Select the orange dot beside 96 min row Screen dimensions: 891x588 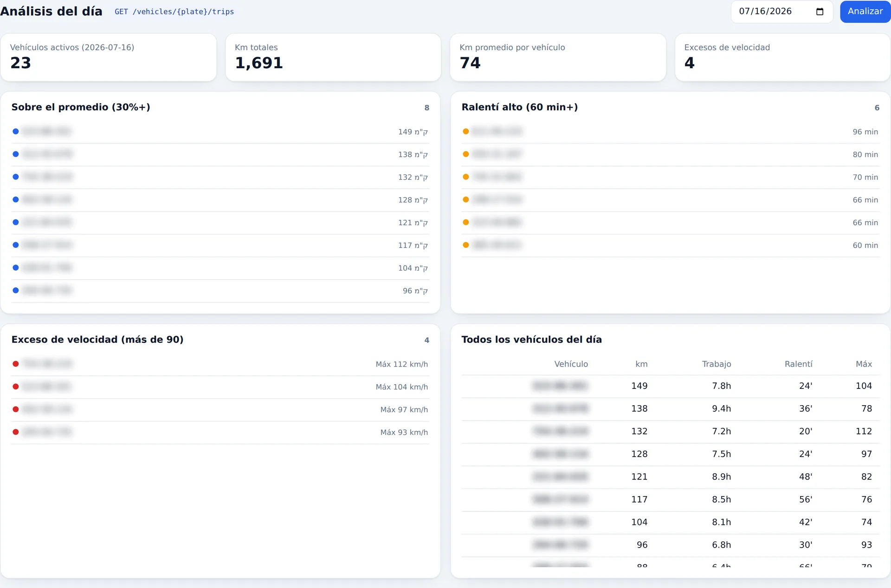[x=466, y=131]
